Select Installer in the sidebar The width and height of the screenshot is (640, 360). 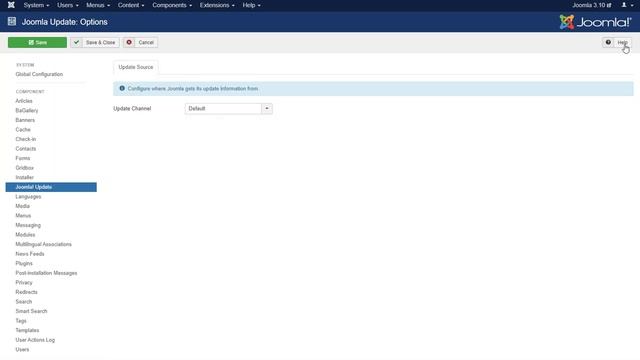pos(24,177)
